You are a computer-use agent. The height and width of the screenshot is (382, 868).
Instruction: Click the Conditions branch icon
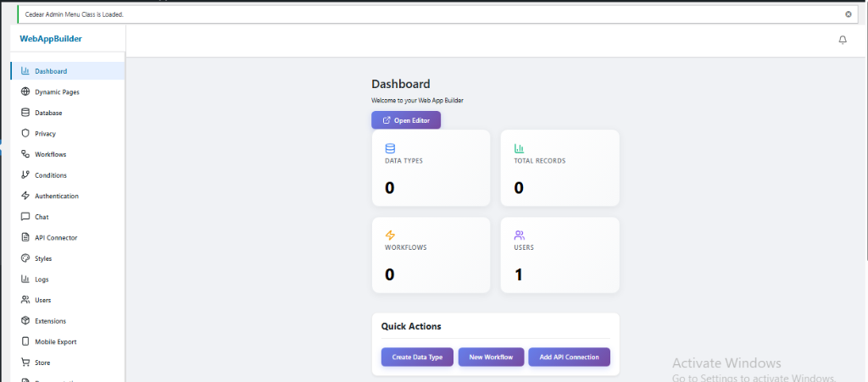tap(25, 174)
